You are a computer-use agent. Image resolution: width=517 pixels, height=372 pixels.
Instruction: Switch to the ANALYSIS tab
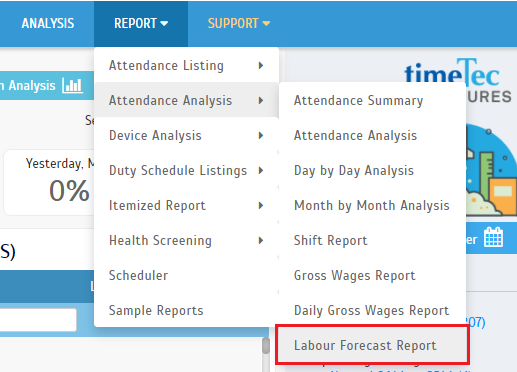tap(48, 24)
